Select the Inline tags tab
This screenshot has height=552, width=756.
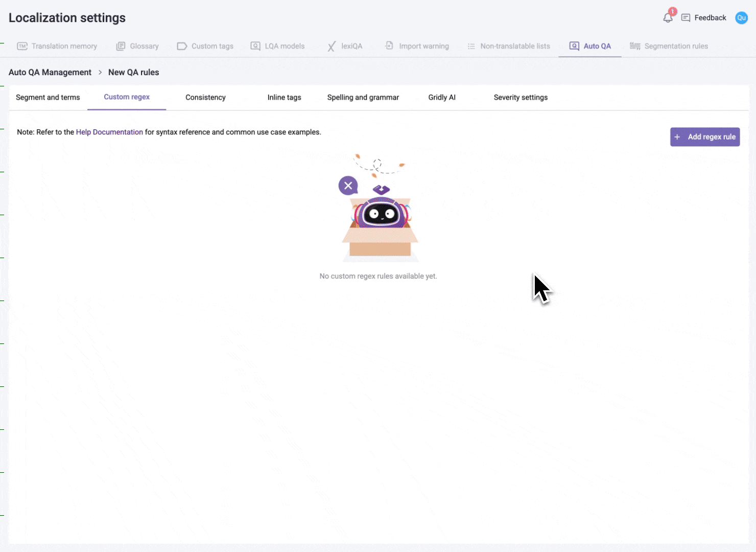284,98
